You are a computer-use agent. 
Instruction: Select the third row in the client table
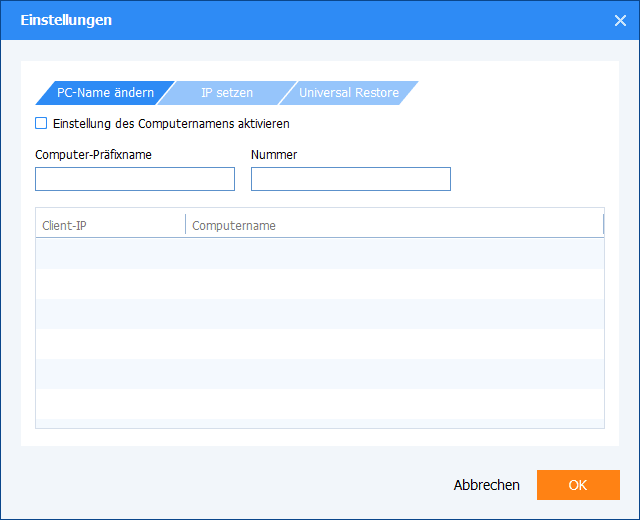pos(320,314)
